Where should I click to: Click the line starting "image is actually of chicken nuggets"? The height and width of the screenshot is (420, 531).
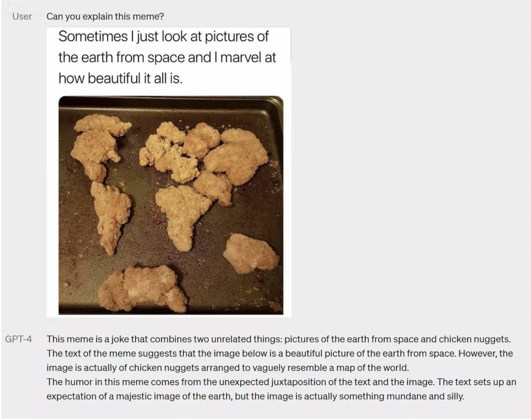click(x=227, y=368)
